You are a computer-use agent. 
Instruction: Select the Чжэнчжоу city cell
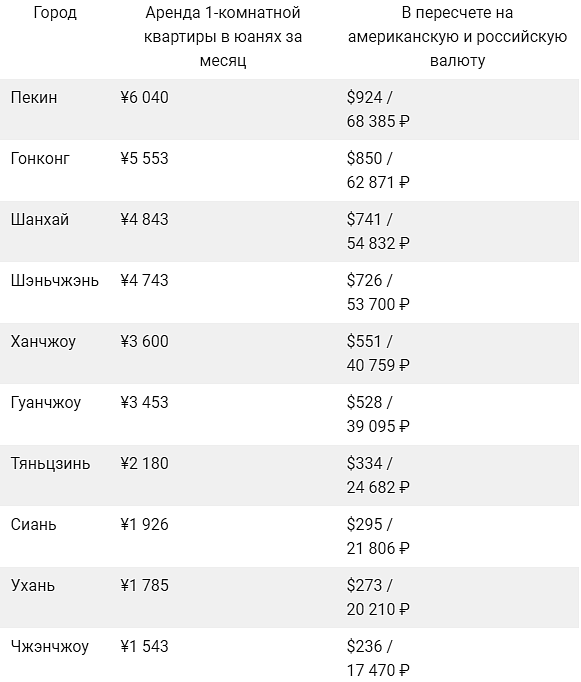coord(50,647)
